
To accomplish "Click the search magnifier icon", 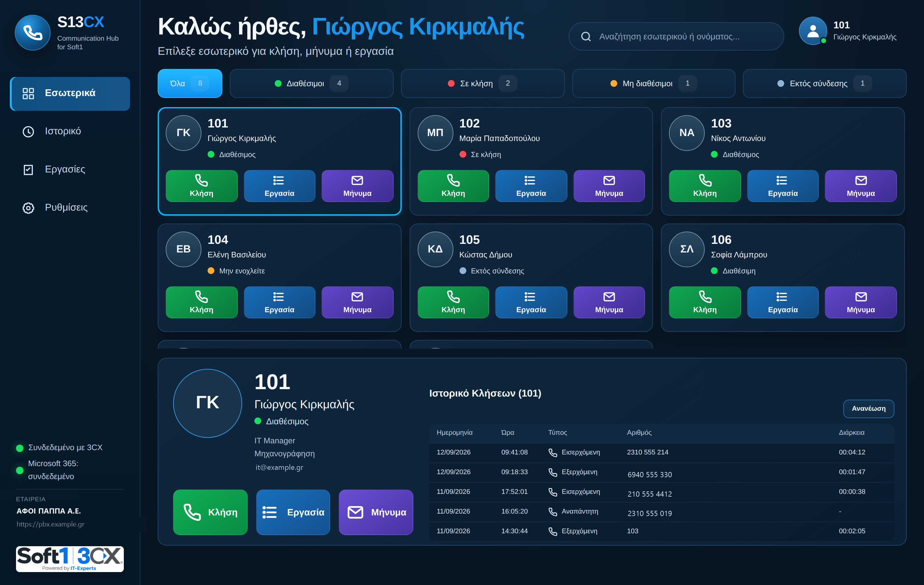I will click(586, 36).
